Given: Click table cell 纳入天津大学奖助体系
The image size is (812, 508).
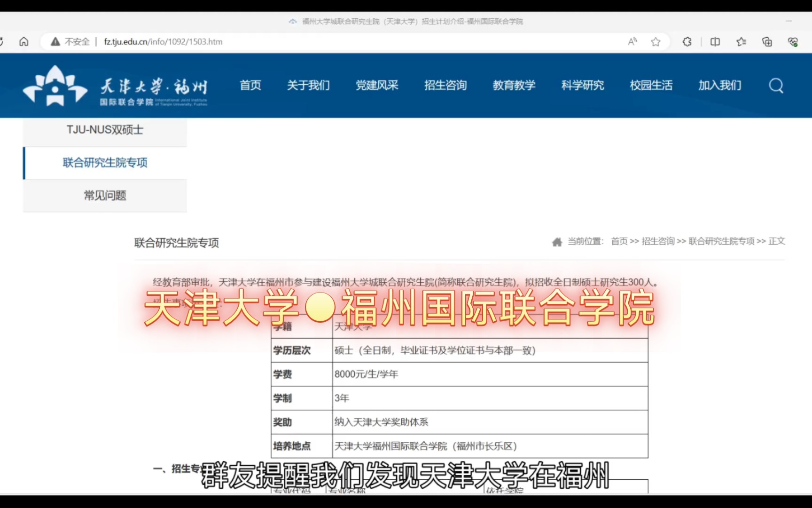Looking at the screenshot, I should pos(490,422).
